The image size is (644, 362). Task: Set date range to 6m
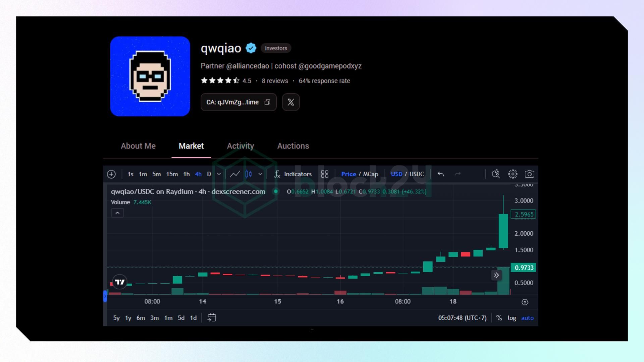141,318
